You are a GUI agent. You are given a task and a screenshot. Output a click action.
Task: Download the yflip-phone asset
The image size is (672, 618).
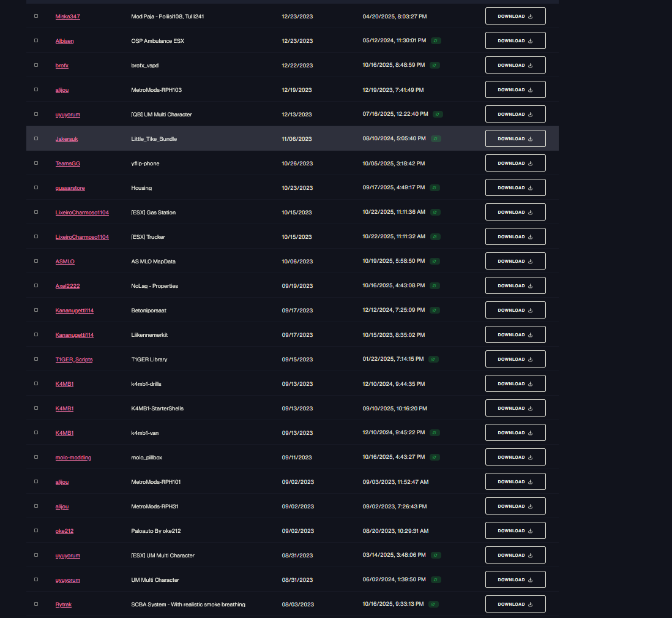coord(515,163)
